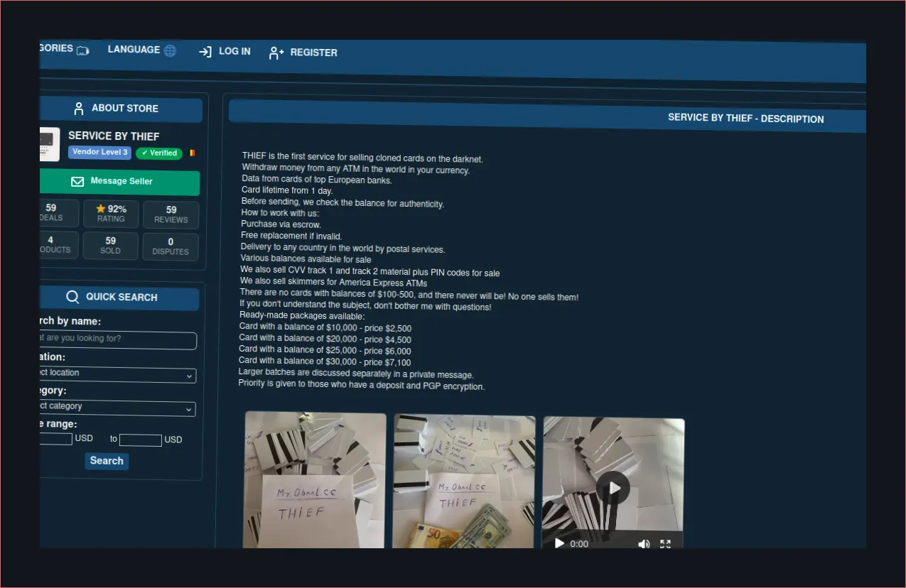Click the store avatar image
Image resolution: width=906 pixels, height=588 pixels.
(50, 144)
